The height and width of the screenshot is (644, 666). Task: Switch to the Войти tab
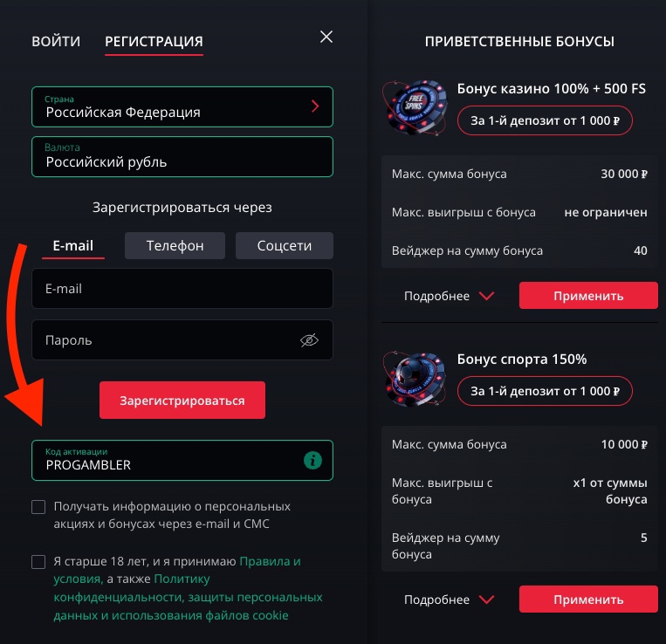pyautogui.click(x=56, y=41)
